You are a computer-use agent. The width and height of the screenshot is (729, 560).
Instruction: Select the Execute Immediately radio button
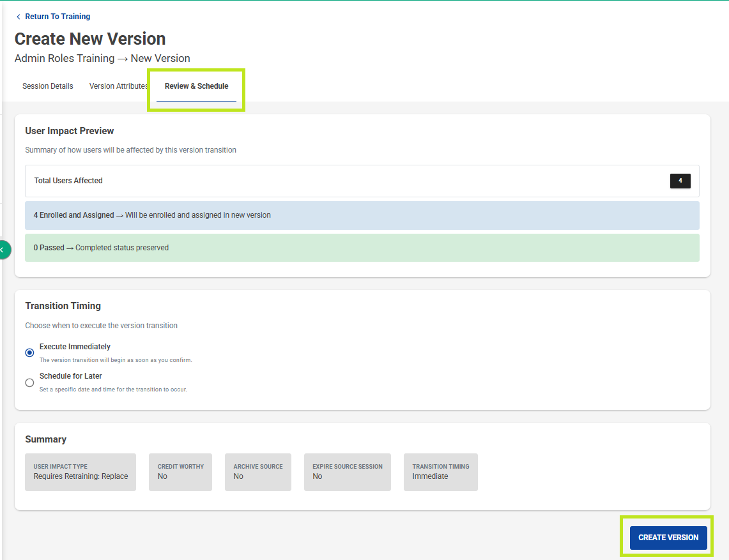tap(29, 353)
